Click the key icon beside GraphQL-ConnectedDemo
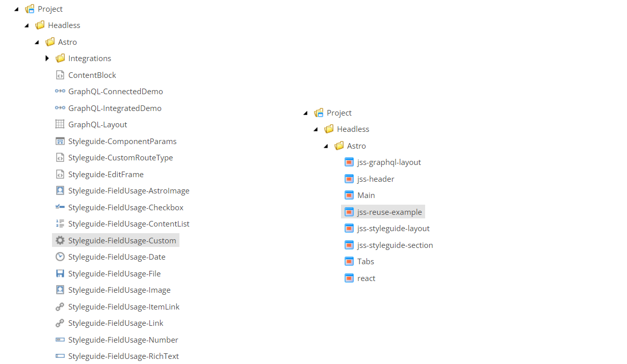This screenshot has height=364, width=627. click(60, 91)
